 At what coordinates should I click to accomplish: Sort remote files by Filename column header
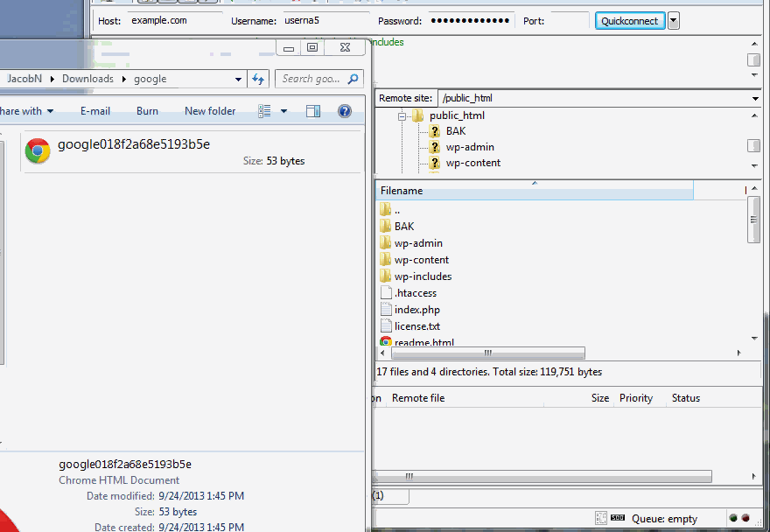pos(534,191)
